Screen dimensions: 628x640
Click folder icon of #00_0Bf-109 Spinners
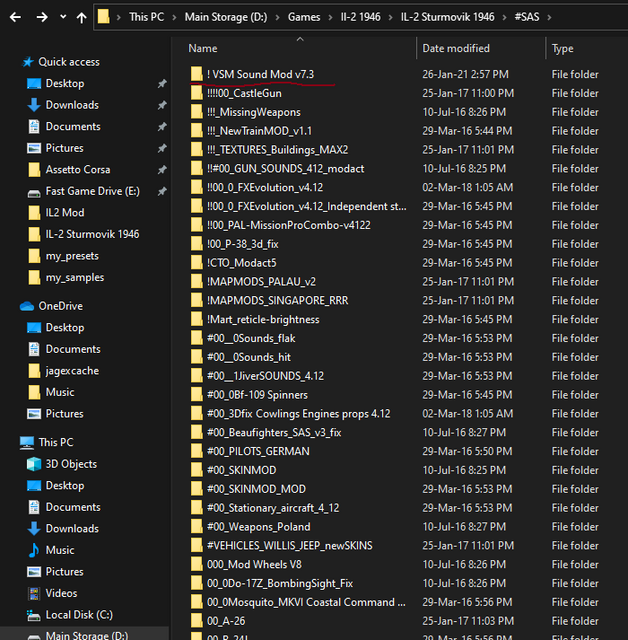(x=197, y=394)
